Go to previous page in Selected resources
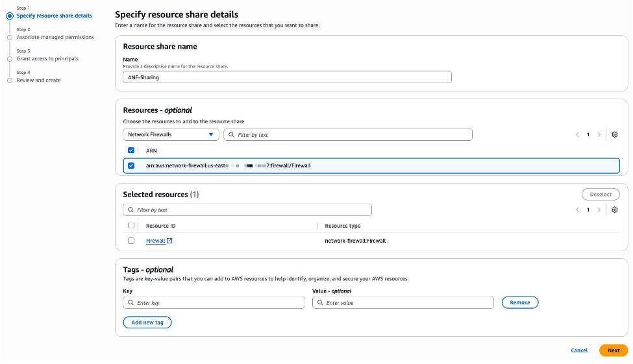This screenshot has height=364, width=633. (577, 210)
